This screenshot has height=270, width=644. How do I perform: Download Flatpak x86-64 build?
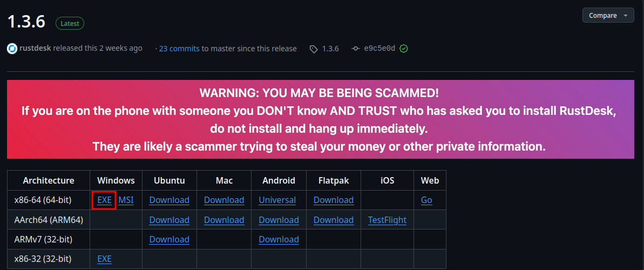[x=333, y=200]
